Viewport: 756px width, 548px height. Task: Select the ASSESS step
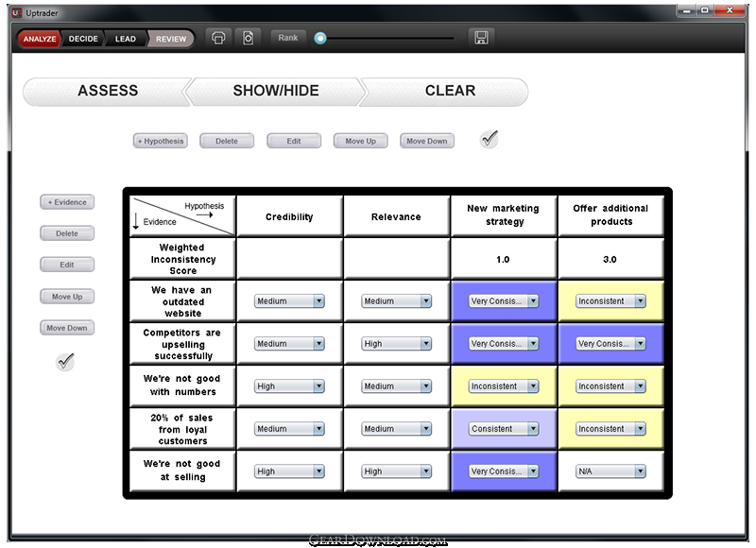pos(107,91)
